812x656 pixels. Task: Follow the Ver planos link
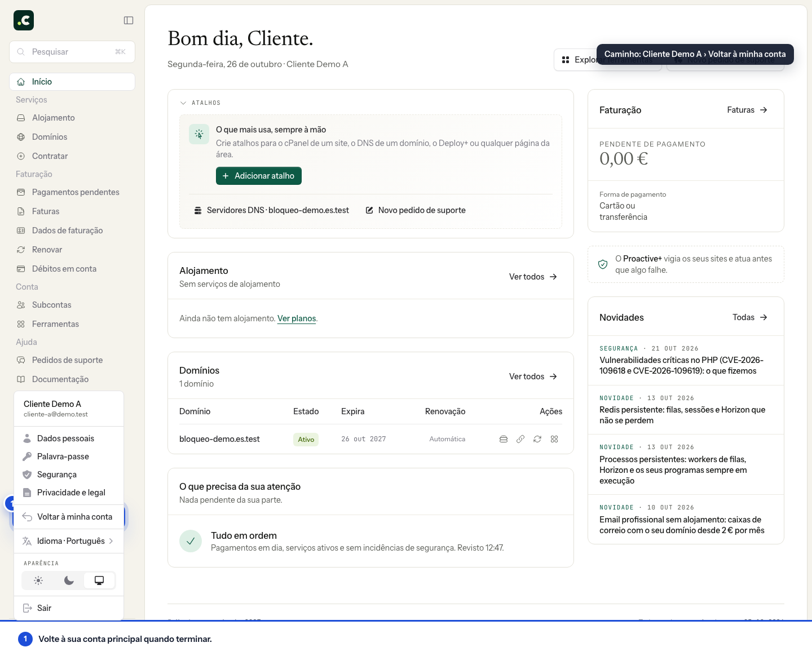(x=297, y=318)
